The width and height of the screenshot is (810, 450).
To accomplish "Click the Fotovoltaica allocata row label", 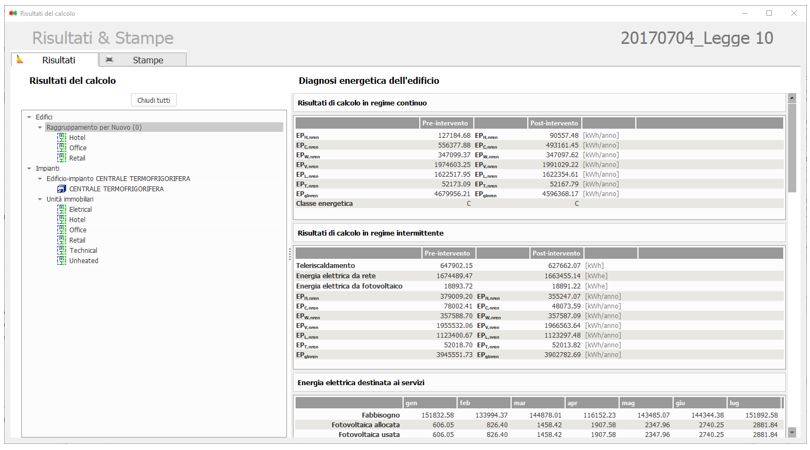I will pos(366,425).
